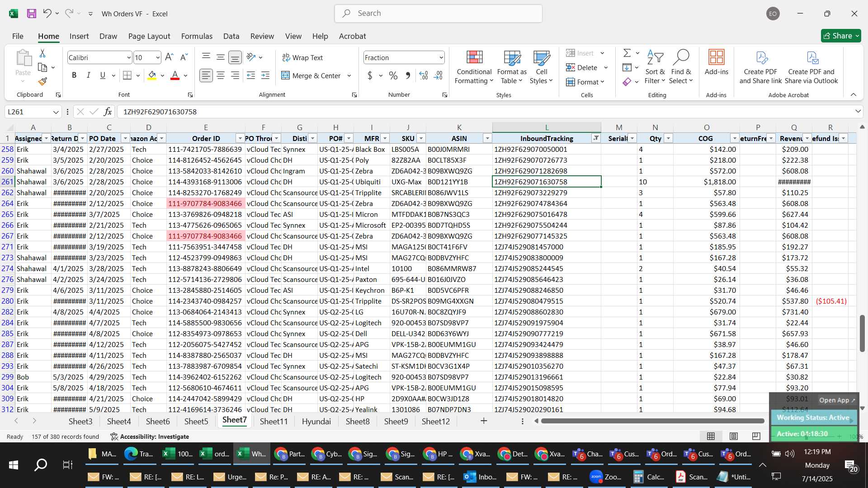Switch to the Data ribbon tab

click(231, 36)
